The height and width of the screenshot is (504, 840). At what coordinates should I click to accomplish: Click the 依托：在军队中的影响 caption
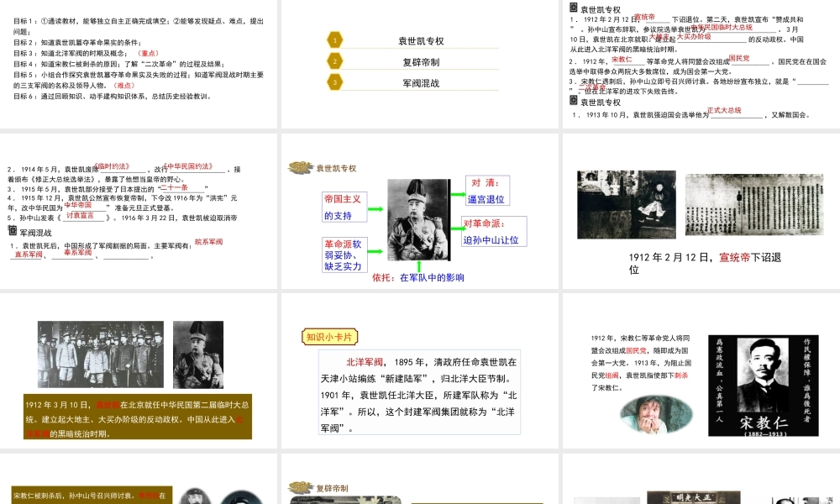[x=418, y=277]
